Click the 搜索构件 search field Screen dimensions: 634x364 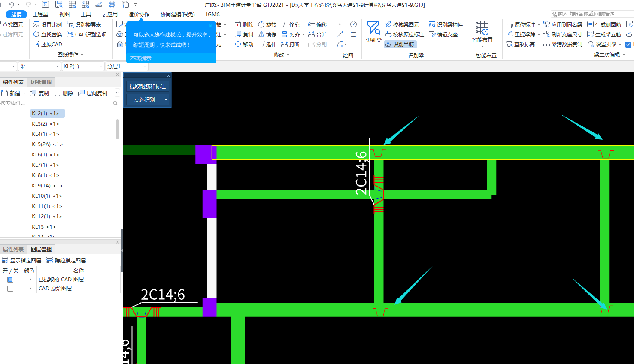click(x=59, y=103)
